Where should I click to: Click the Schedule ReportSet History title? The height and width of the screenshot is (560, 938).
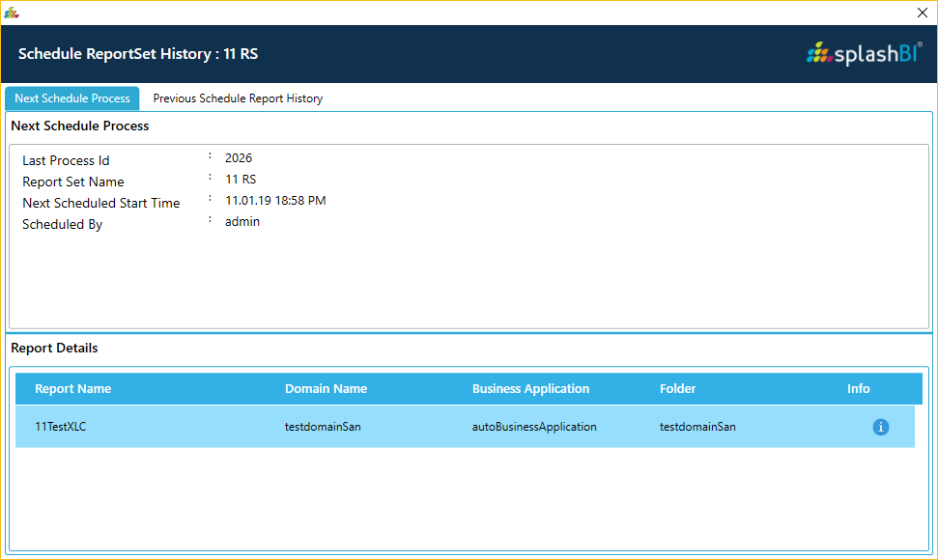coord(138,54)
